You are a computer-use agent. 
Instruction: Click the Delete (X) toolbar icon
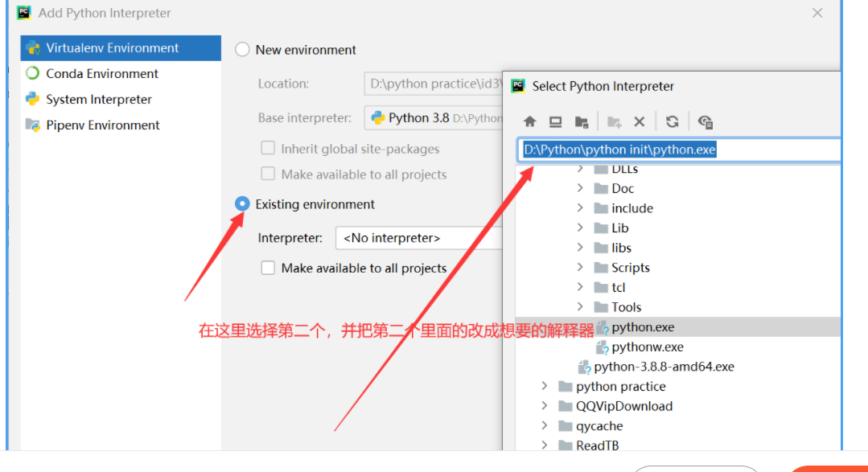coord(640,121)
